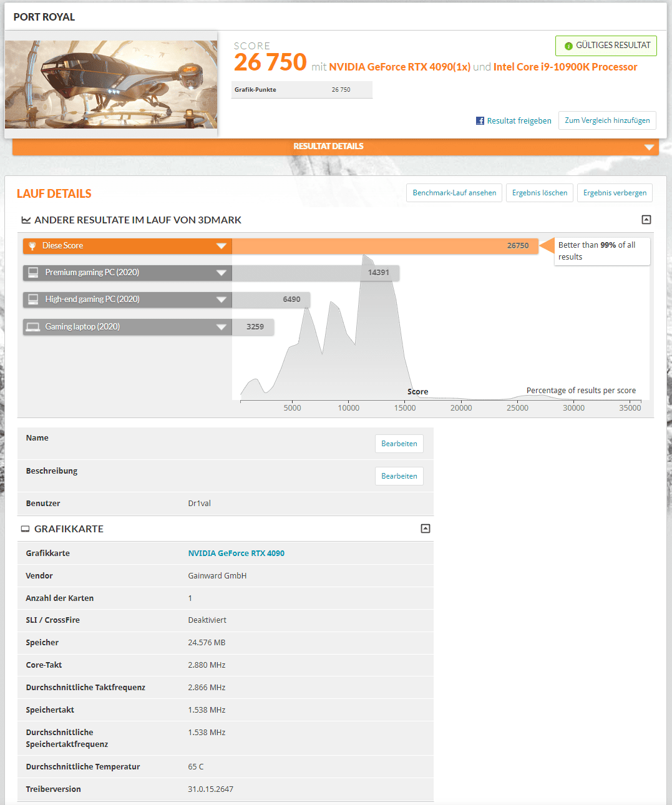
Task: Click the Ergebnis löschen button
Action: pos(540,193)
